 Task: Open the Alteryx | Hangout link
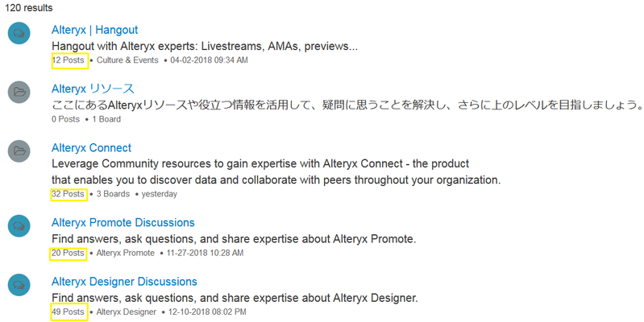(x=95, y=30)
